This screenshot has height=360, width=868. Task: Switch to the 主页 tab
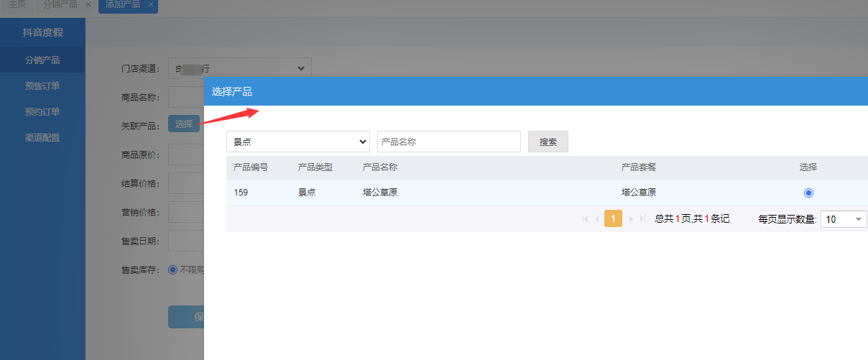(17, 4)
